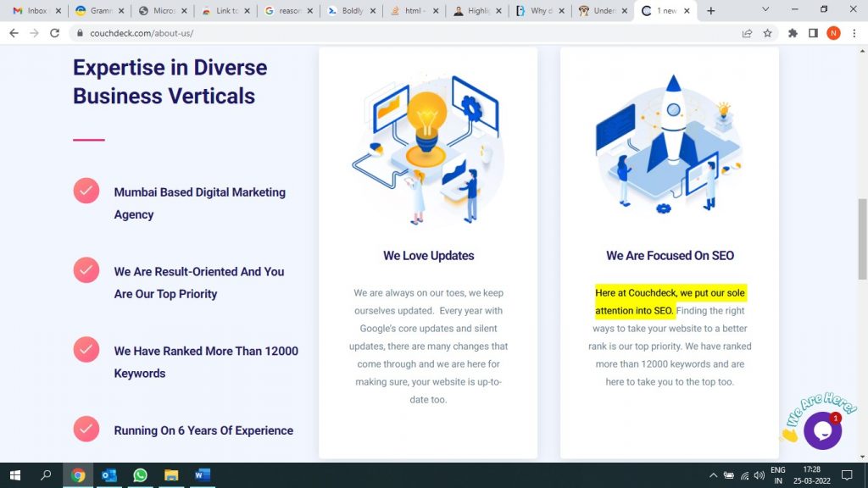Viewport: 868px width, 488px height.
Task: Click the 'We Love Updates' card title
Action: [428, 256]
